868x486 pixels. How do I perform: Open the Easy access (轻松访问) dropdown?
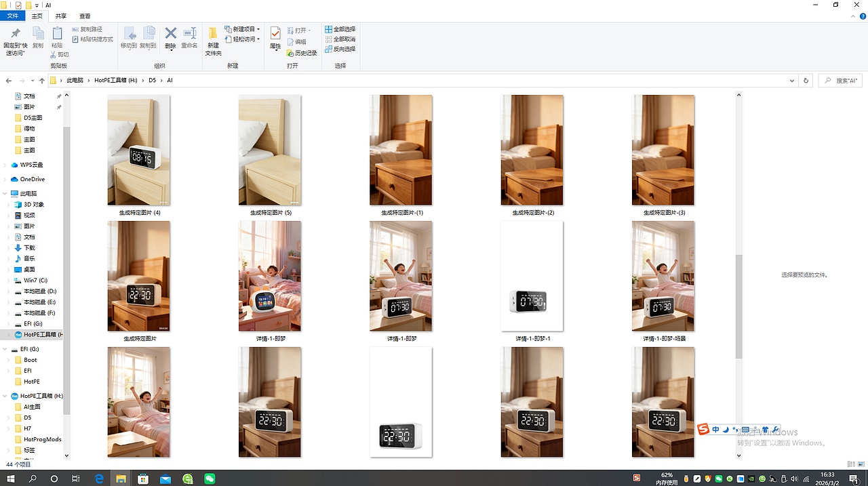(x=243, y=39)
